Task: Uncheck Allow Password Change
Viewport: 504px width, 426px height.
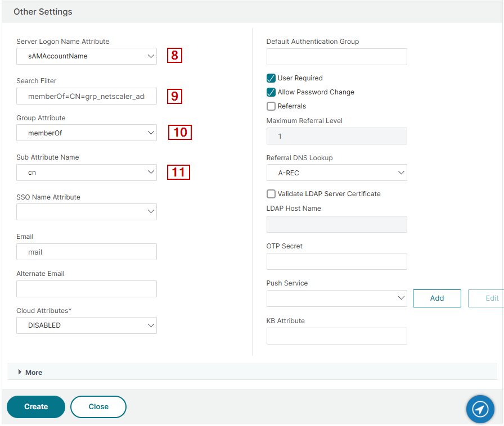Action: (x=271, y=92)
